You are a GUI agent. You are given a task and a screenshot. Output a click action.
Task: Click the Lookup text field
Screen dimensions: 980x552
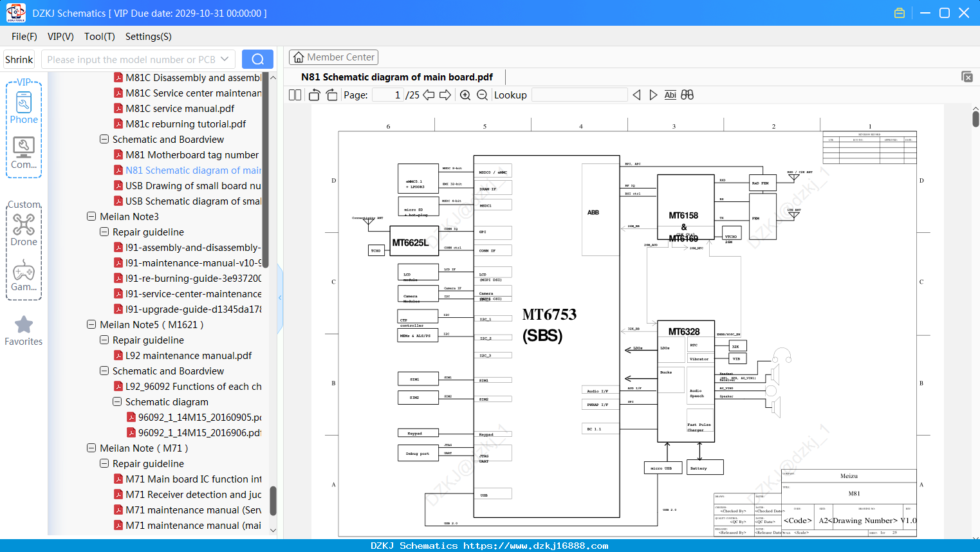[579, 95]
